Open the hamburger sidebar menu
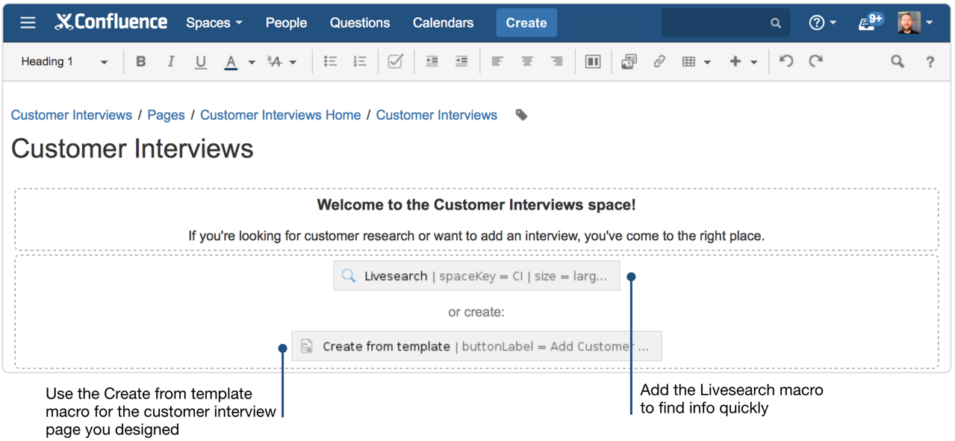The width and height of the screenshot is (955, 441). tap(28, 23)
